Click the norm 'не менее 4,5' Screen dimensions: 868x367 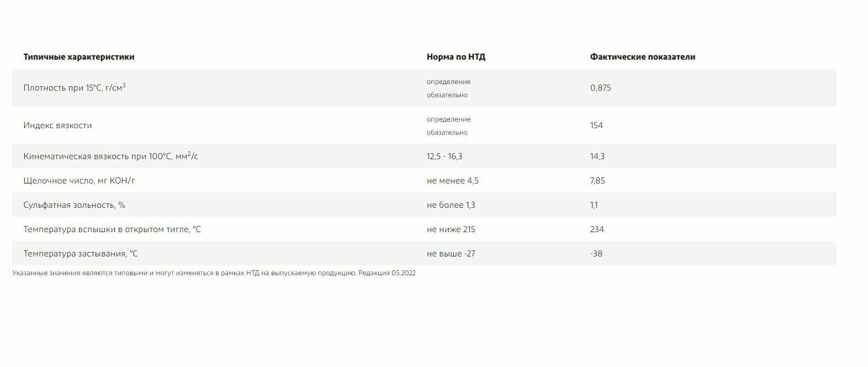pyautogui.click(x=453, y=181)
